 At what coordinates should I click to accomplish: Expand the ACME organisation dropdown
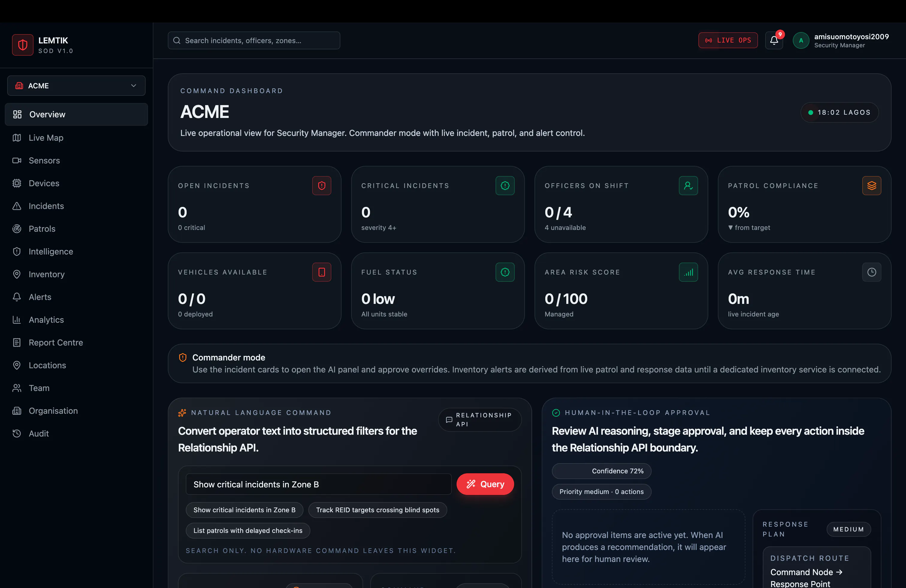[x=76, y=86]
